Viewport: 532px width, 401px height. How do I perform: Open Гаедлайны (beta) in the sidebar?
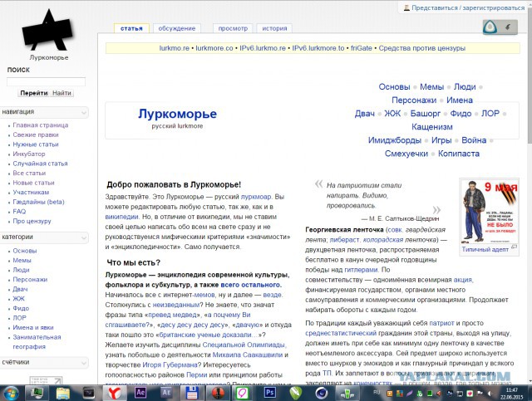click(38, 202)
